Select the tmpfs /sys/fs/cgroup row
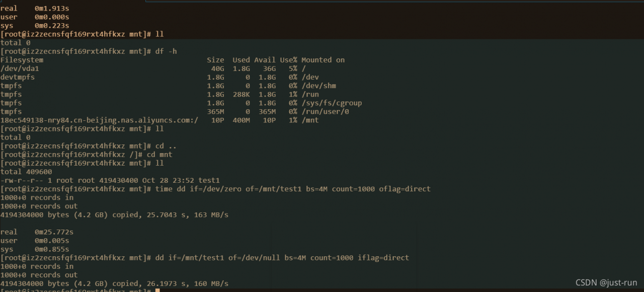 click(181, 103)
